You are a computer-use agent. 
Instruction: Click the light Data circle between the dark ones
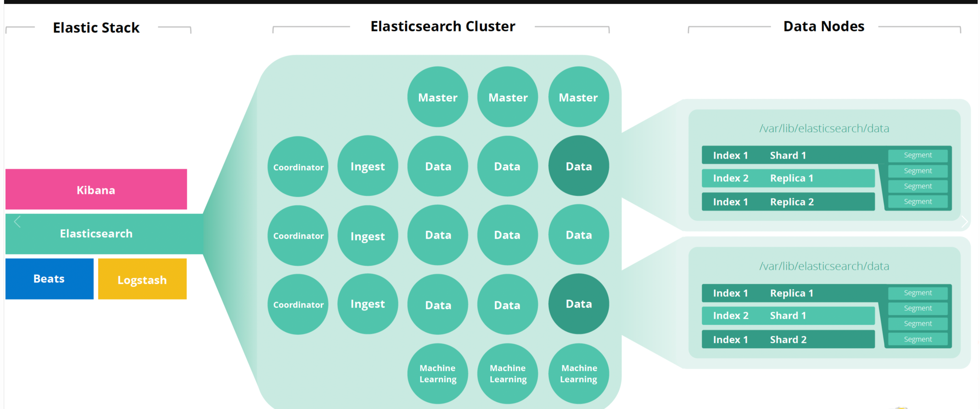pyautogui.click(x=579, y=235)
